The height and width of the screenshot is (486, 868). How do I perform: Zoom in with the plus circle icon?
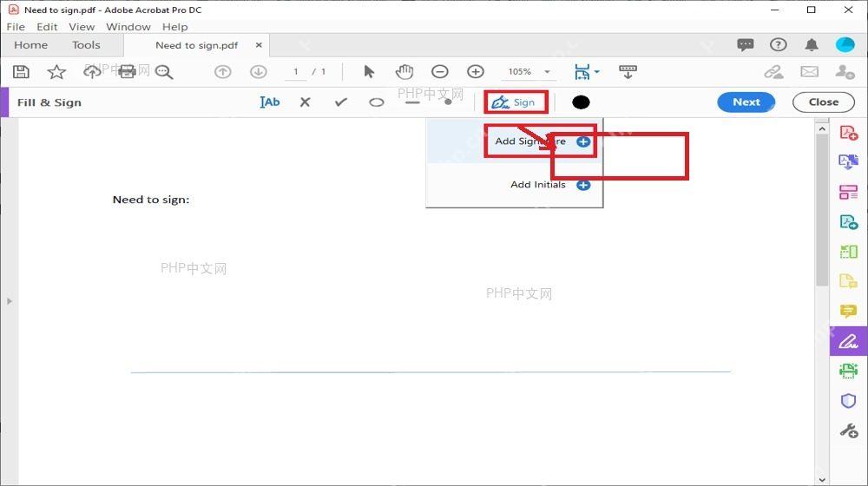tap(476, 71)
